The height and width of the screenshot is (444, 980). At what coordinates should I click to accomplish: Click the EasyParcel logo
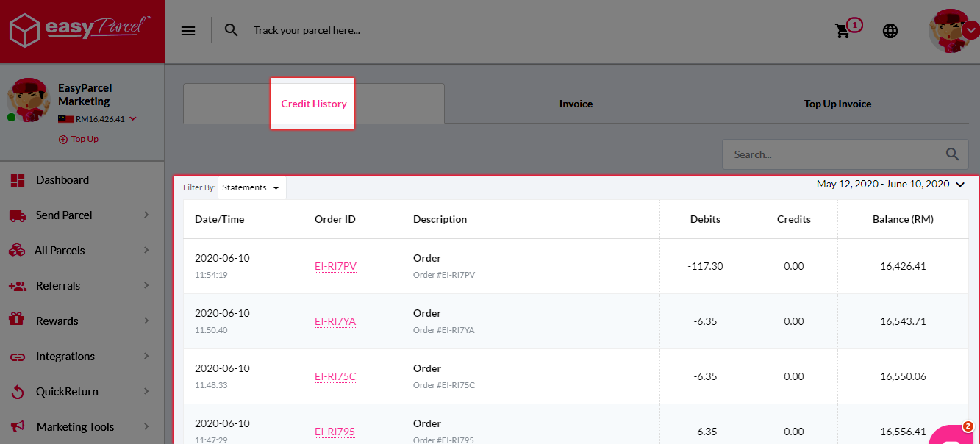click(80, 31)
